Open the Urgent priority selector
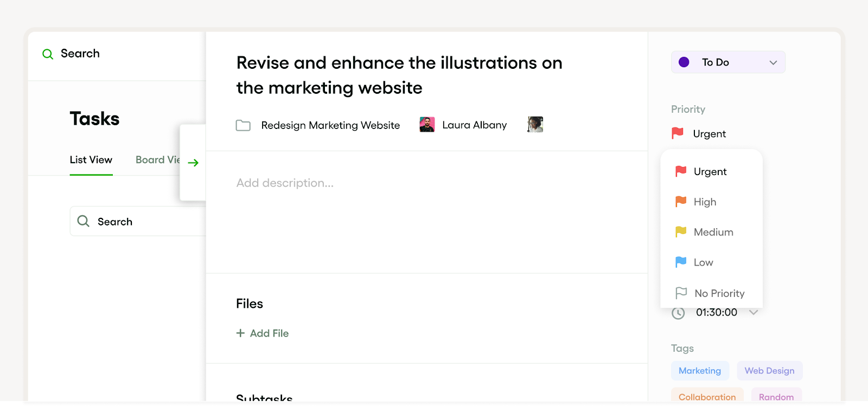The image size is (868, 407). pos(699,133)
